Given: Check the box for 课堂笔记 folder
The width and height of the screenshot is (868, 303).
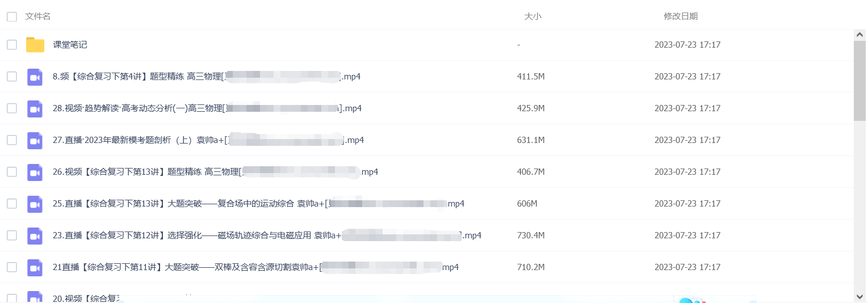Looking at the screenshot, I should [x=11, y=45].
